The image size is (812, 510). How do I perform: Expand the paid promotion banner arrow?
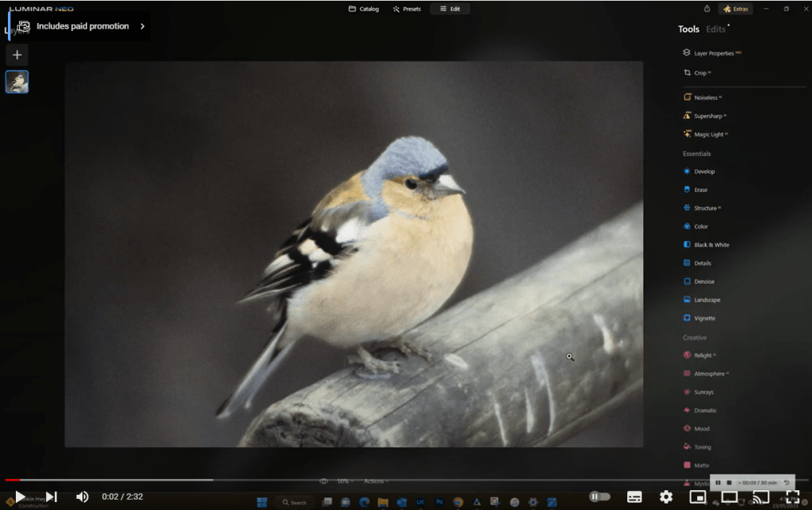coord(142,25)
